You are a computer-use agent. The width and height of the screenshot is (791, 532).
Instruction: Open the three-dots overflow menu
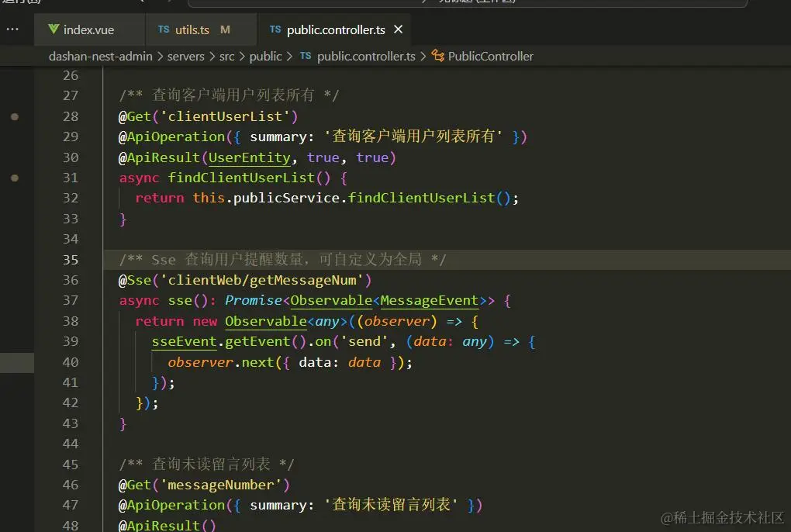[12, 29]
